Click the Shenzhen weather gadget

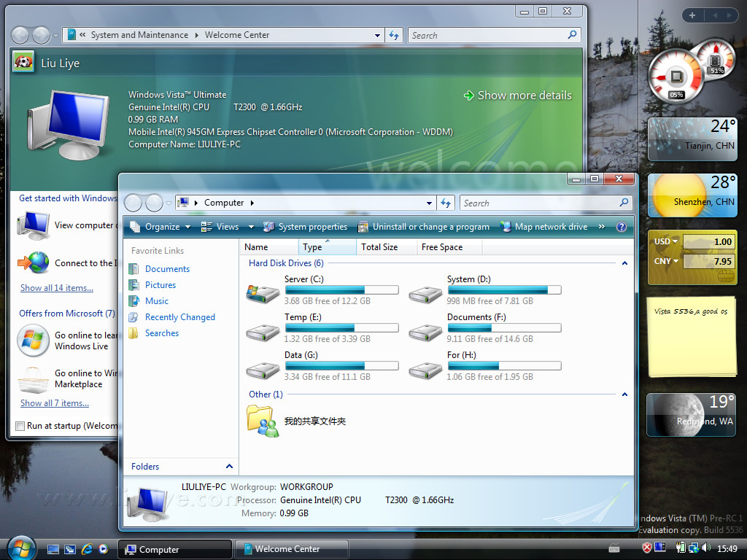[692, 195]
